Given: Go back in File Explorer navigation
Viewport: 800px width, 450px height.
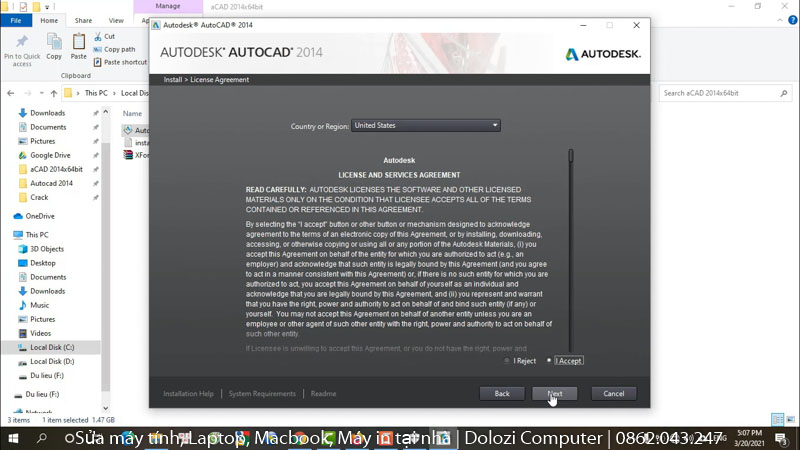Looking at the screenshot, I should pyautogui.click(x=11, y=93).
